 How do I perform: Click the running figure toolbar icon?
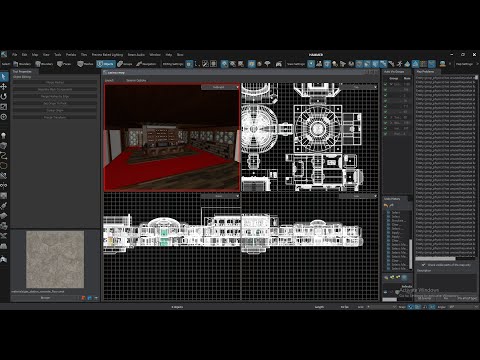click(x=399, y=64)
